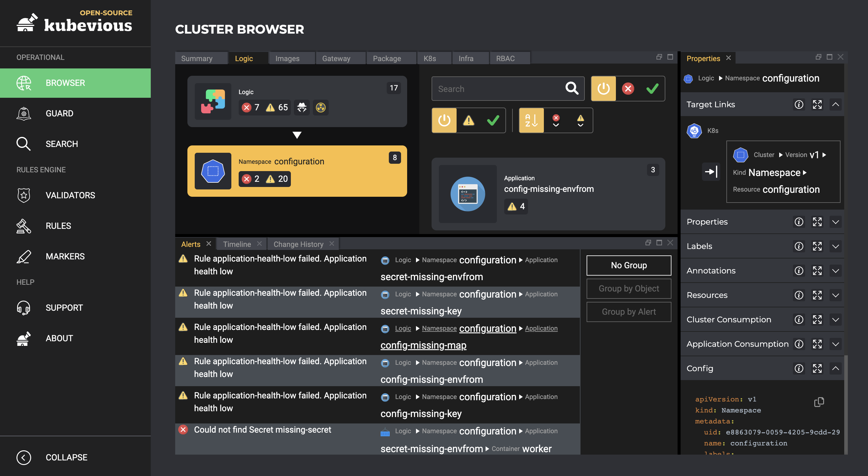Sort alphabetically with the A-Z button

point(532,120)
